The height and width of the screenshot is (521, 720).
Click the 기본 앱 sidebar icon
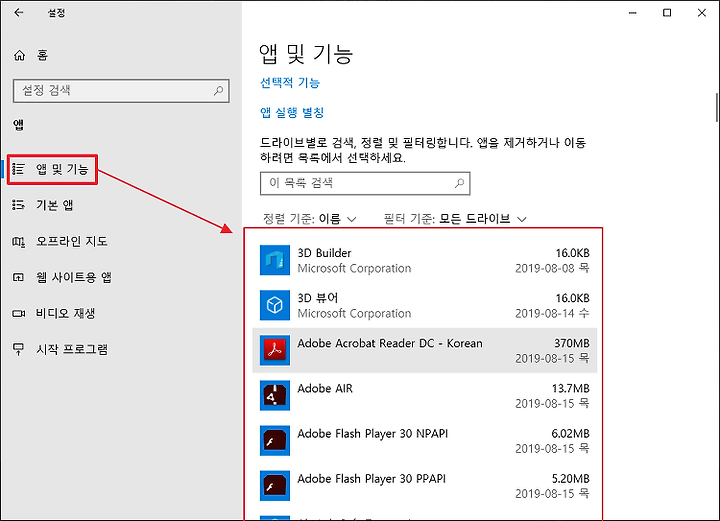coord(18,205)
